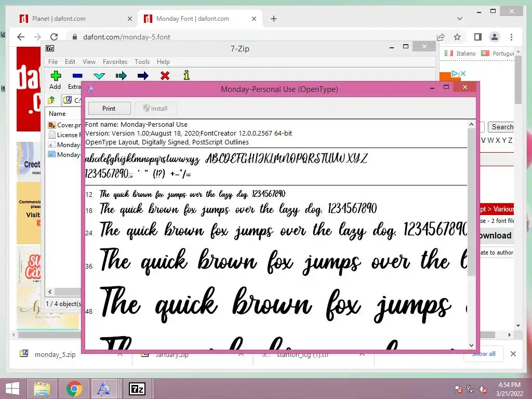532x399 pixels.
Task: Click page horizontal scrollbar right arrow
Action: [x=509, y=335]
